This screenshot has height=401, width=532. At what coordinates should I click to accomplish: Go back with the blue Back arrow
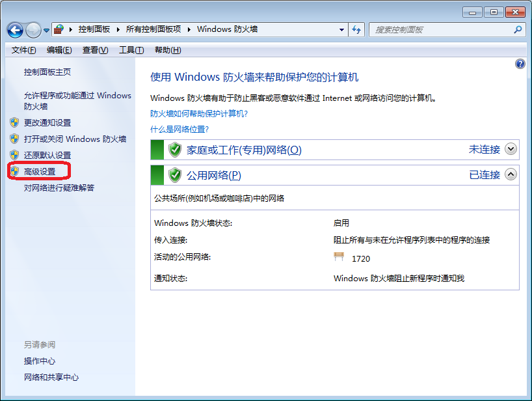pos(15,30)
